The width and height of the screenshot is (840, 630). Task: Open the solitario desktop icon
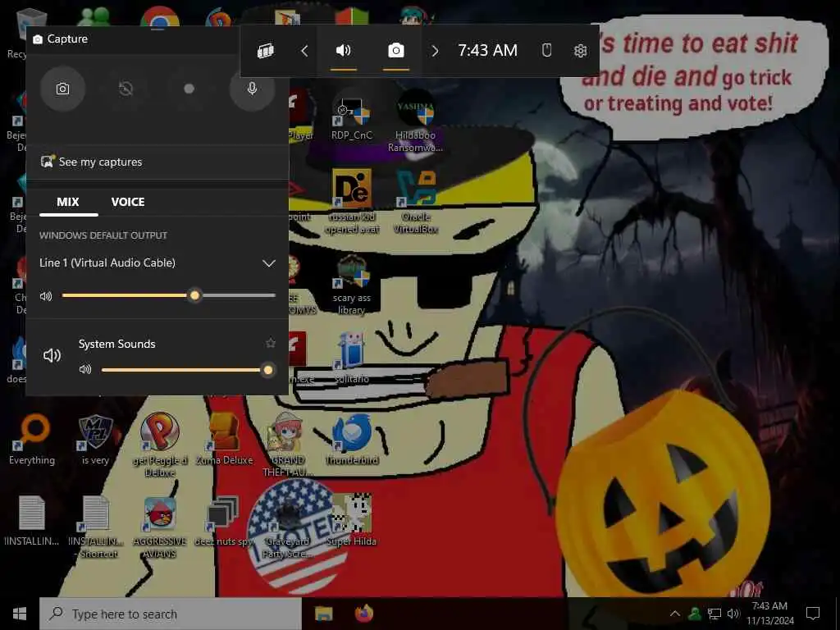351,358
